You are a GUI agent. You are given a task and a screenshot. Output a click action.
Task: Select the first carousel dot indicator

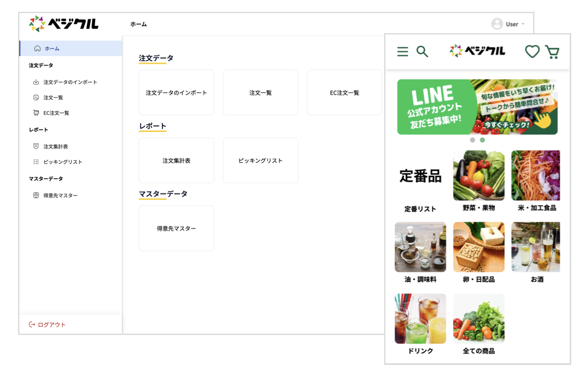pos(473,140)
